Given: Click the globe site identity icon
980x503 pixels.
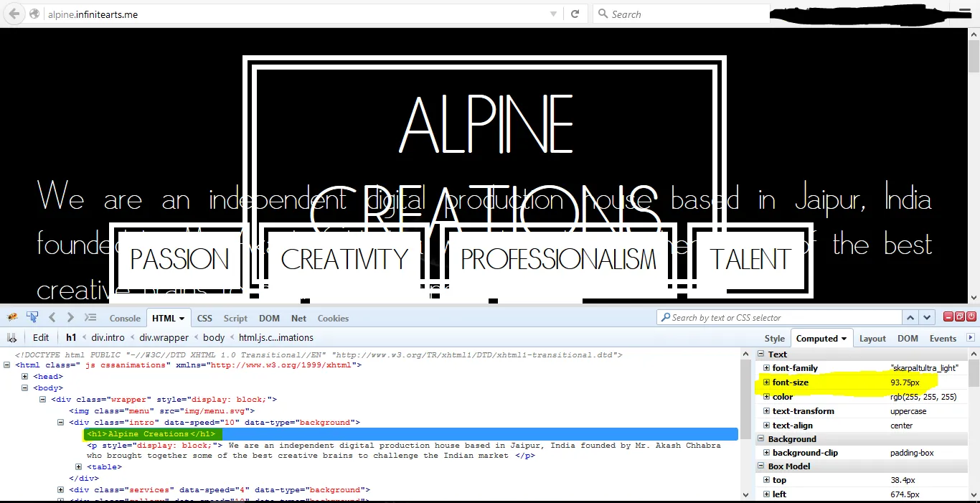Looking at the screenshot, I should [x=34, y=14].
